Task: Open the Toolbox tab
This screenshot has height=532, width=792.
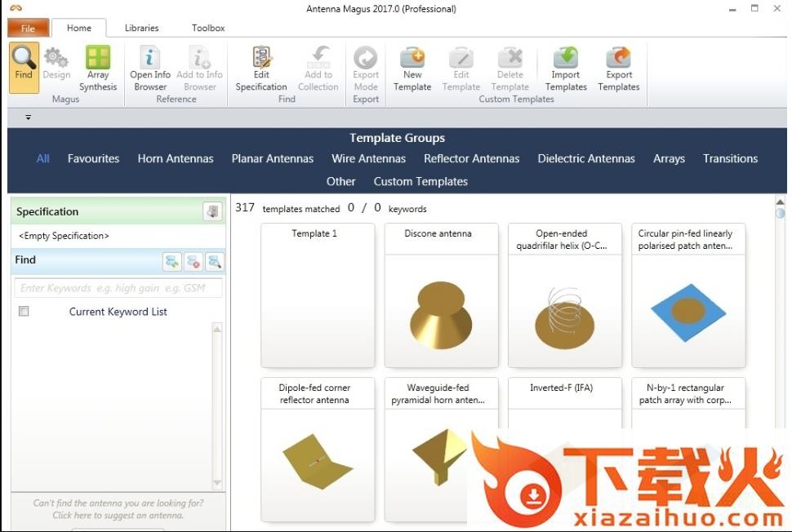Action: pos(208,29)
